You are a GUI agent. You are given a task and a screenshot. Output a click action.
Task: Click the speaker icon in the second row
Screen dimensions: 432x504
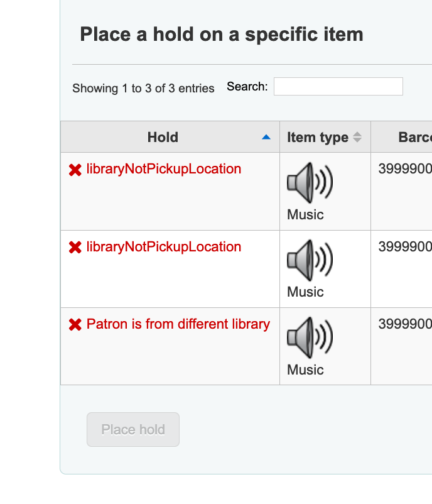pos(310,260)
